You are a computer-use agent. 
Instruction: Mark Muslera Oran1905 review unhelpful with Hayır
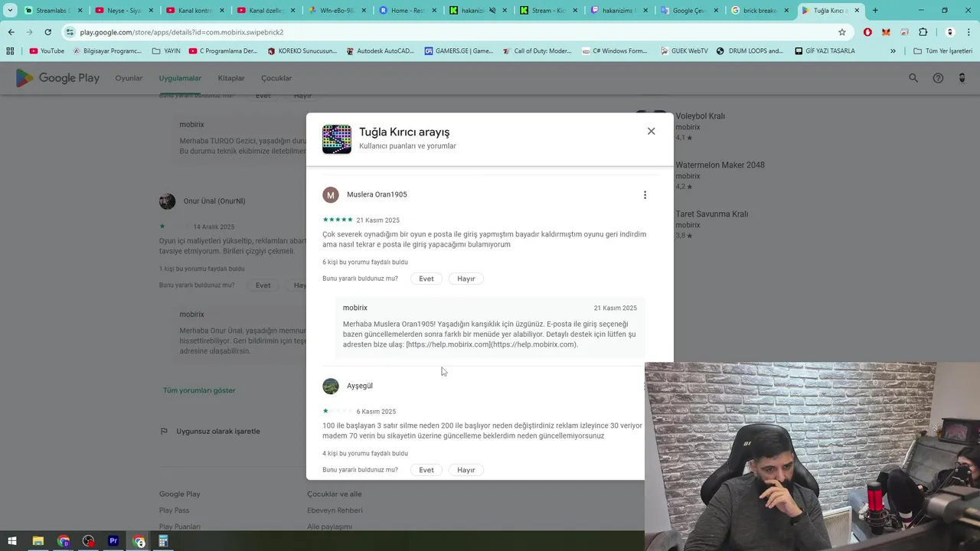(466, 279)
